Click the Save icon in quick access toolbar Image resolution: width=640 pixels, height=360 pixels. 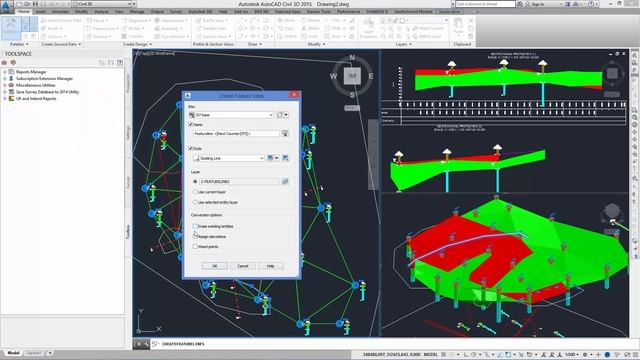pos(36,4)
